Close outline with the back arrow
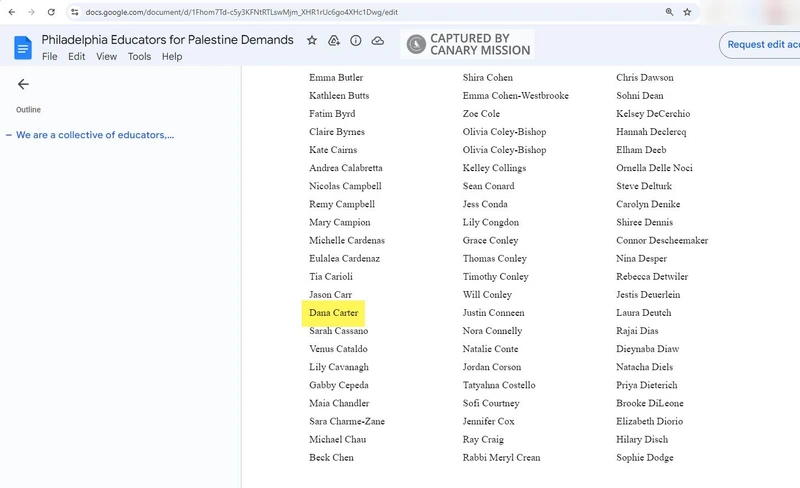Viewport: 800px width, 488px height. coord(23,85)
